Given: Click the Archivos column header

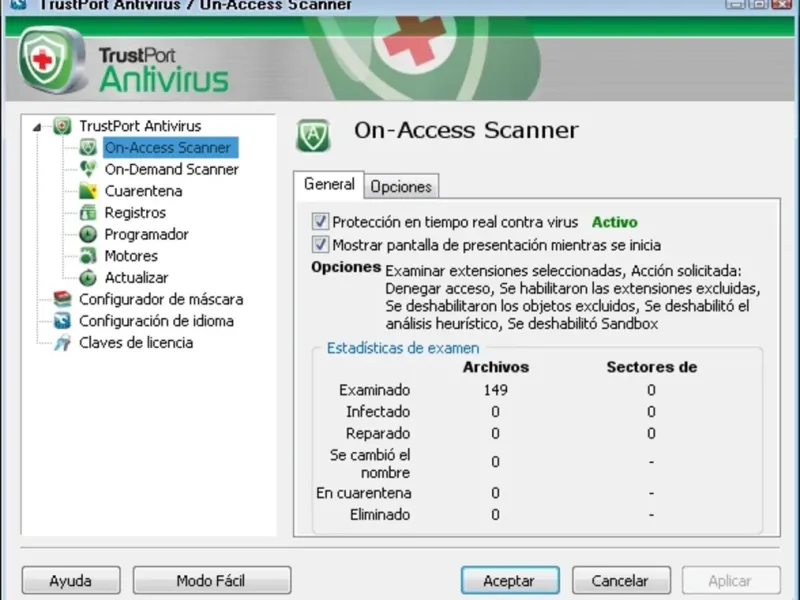Looking at the screenshot, I should 495,367.
